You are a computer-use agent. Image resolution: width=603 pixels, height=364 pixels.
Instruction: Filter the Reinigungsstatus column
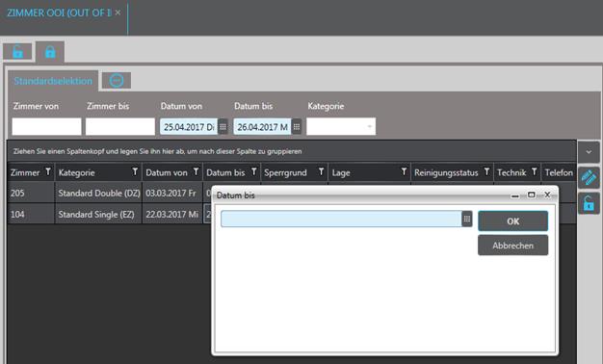(486, 171)
